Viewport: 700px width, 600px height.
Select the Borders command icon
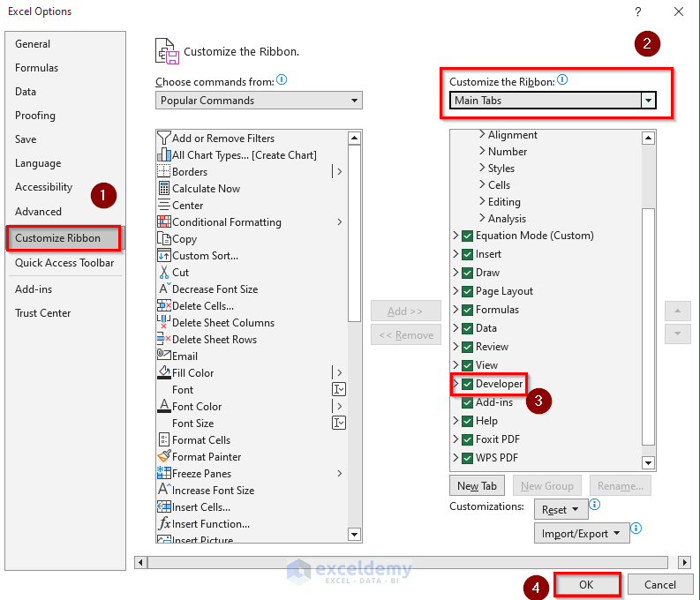(164, 171)
